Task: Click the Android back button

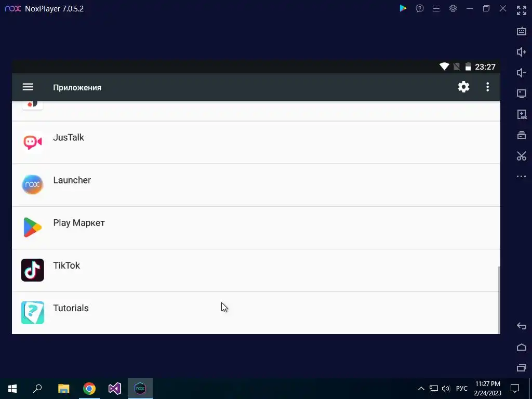Action: 522,326
